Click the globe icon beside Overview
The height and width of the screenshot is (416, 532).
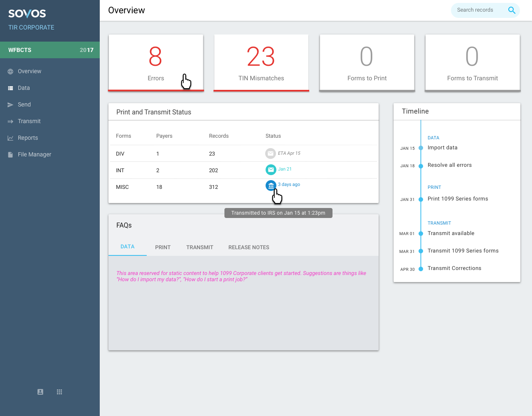pos(10,72)
